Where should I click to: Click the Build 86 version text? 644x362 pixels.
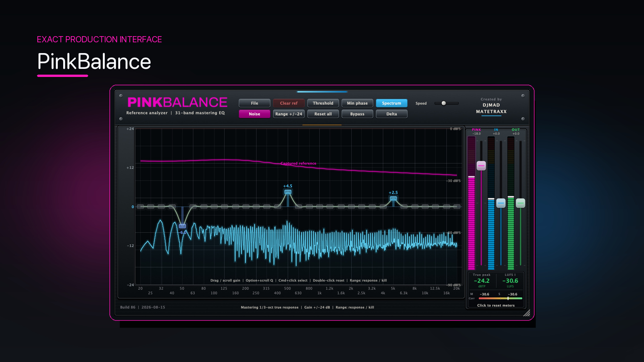pyautogui.click(x=143, y=307)
